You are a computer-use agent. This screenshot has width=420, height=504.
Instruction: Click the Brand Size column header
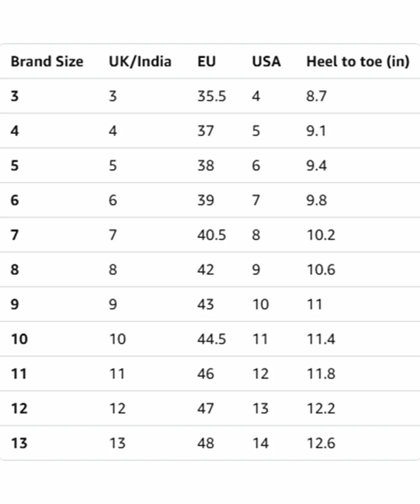(47, 61)
